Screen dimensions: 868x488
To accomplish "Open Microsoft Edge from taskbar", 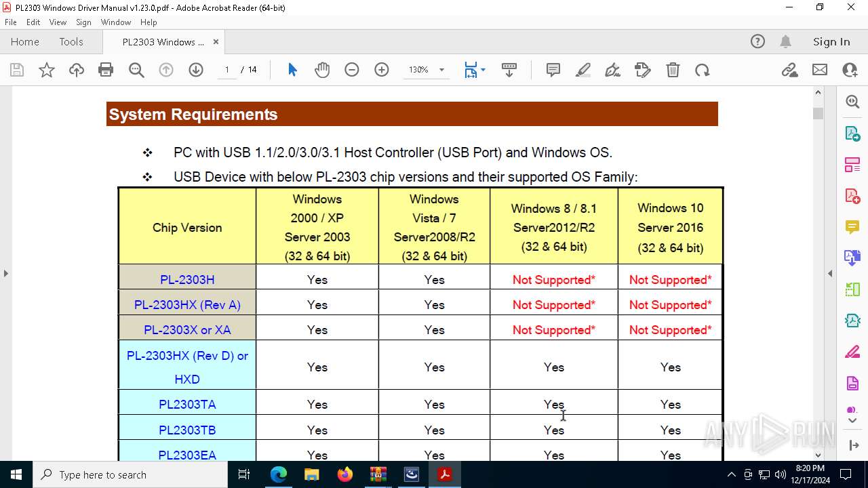I will tap(279, 474).
